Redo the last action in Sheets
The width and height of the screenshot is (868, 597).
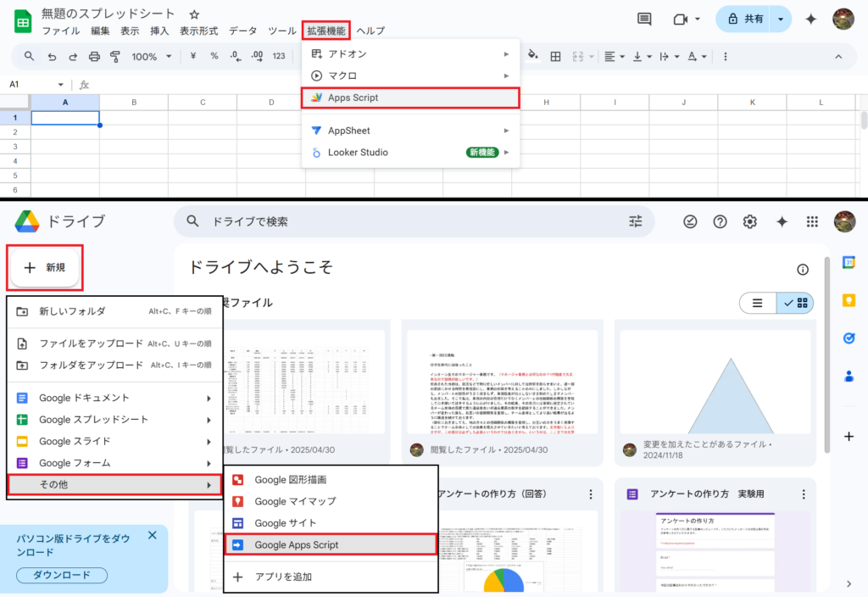point(73,57)
